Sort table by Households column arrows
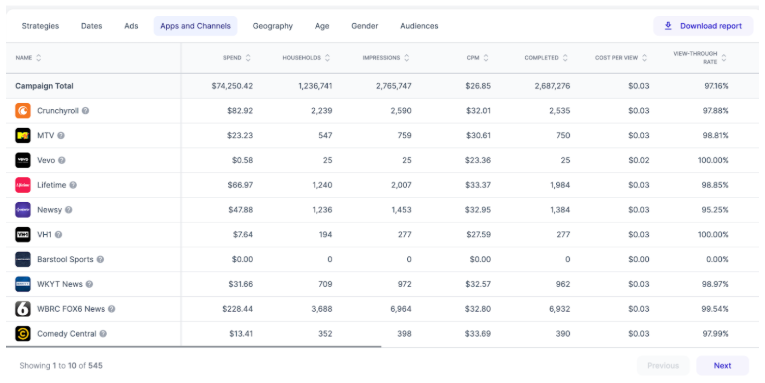Screen dimensions: 765x383 (327, 58)
